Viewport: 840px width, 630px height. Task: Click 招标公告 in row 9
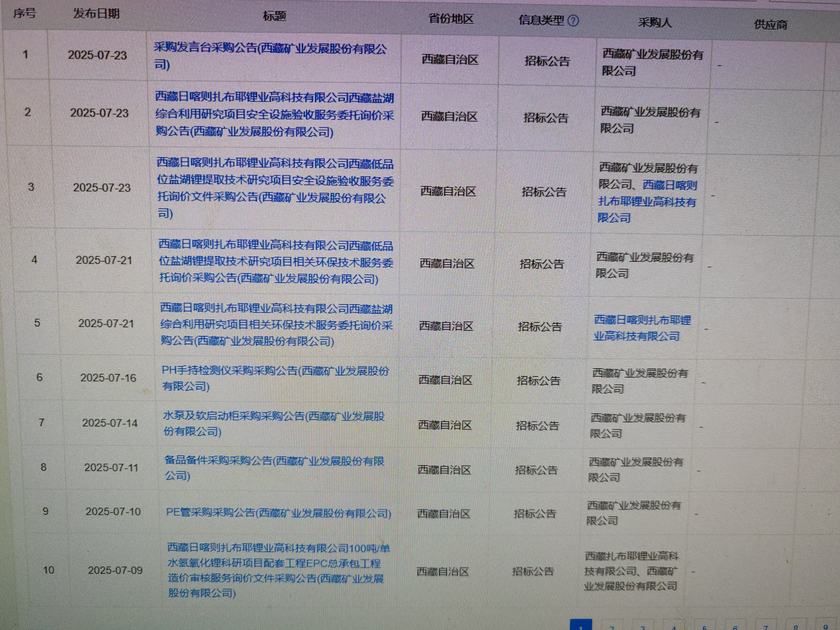tap(535, 514)
